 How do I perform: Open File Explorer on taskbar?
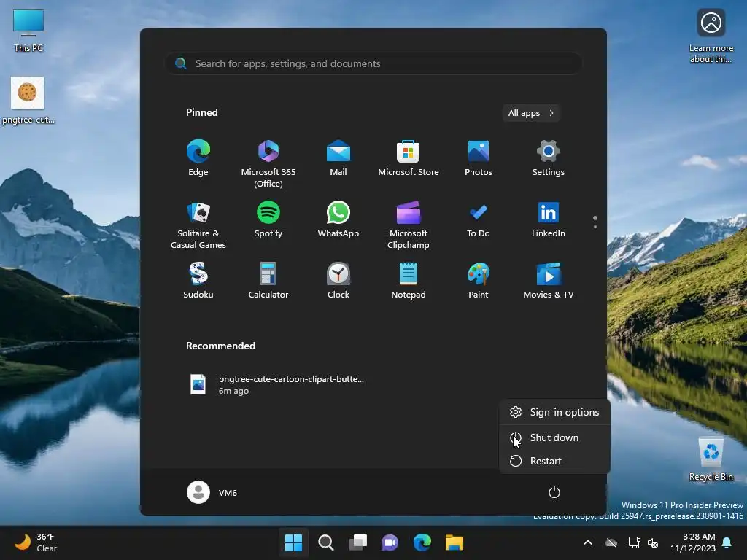click(x=454, y=542)
